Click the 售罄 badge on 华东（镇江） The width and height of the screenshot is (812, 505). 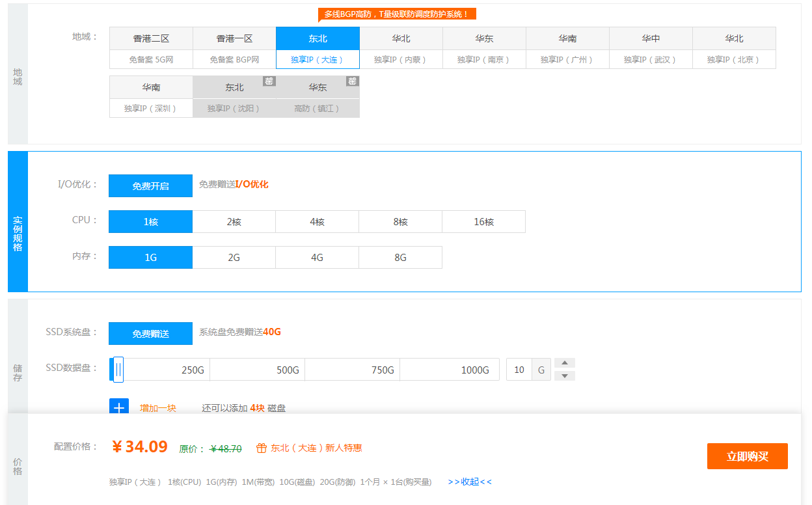[x=353, y=81]
